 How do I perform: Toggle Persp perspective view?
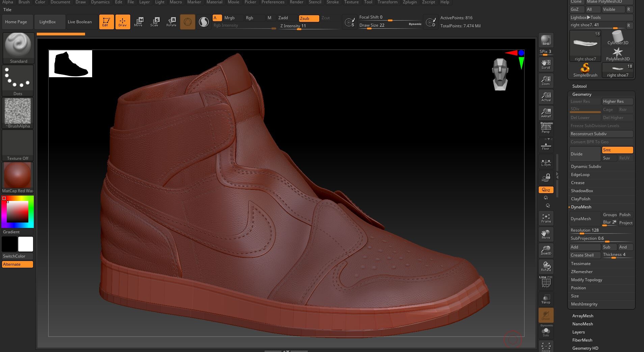[x=546, y=128]
